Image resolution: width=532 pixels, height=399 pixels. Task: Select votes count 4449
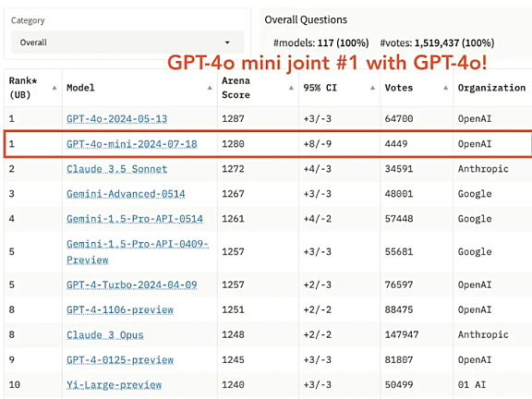[x=396, y=144]
